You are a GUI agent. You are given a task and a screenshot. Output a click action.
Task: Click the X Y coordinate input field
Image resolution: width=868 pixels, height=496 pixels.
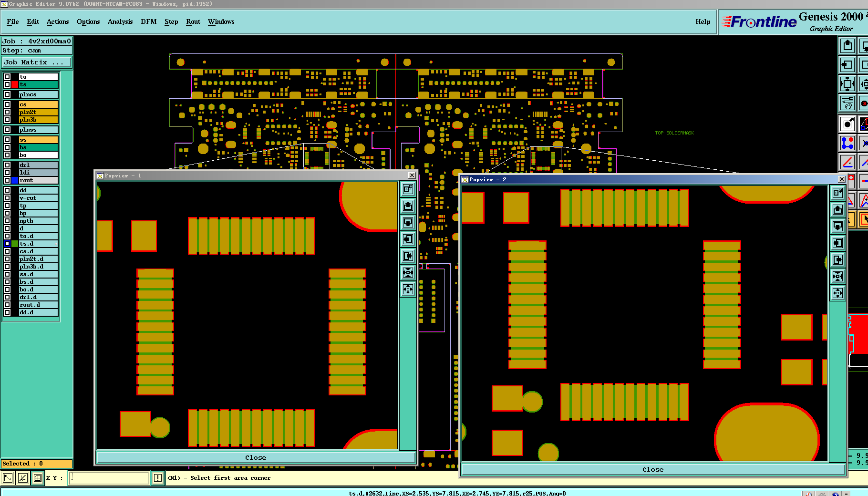coord(109,477)
